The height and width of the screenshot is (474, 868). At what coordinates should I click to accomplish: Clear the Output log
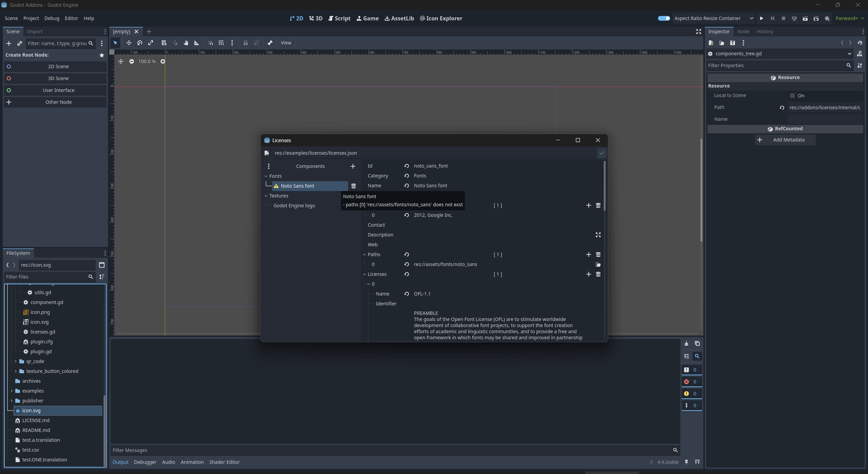[686, 344]
